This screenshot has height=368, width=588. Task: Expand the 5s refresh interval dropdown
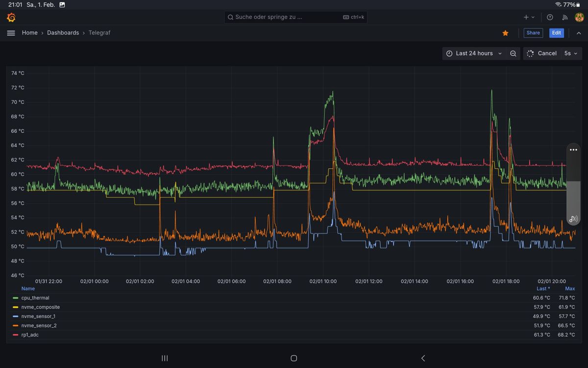(x=570, y=53)
